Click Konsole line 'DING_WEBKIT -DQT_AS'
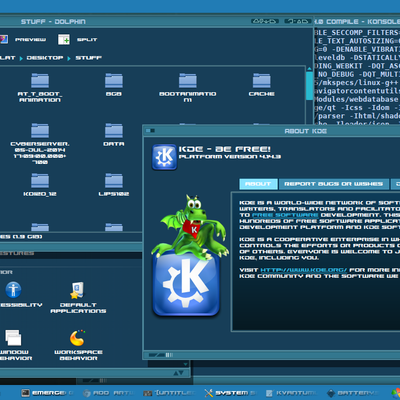400x400 pixels. 357,66
